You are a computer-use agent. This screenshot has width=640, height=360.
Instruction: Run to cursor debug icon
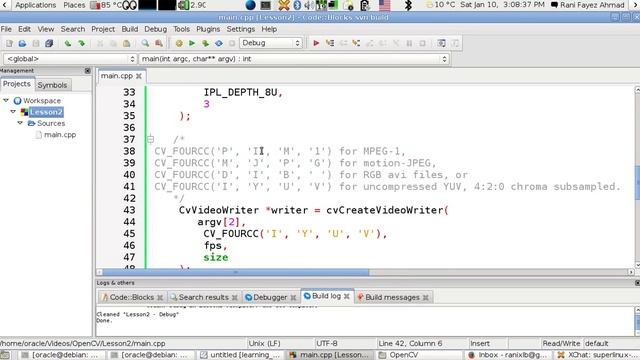click(x=329, y=43)
